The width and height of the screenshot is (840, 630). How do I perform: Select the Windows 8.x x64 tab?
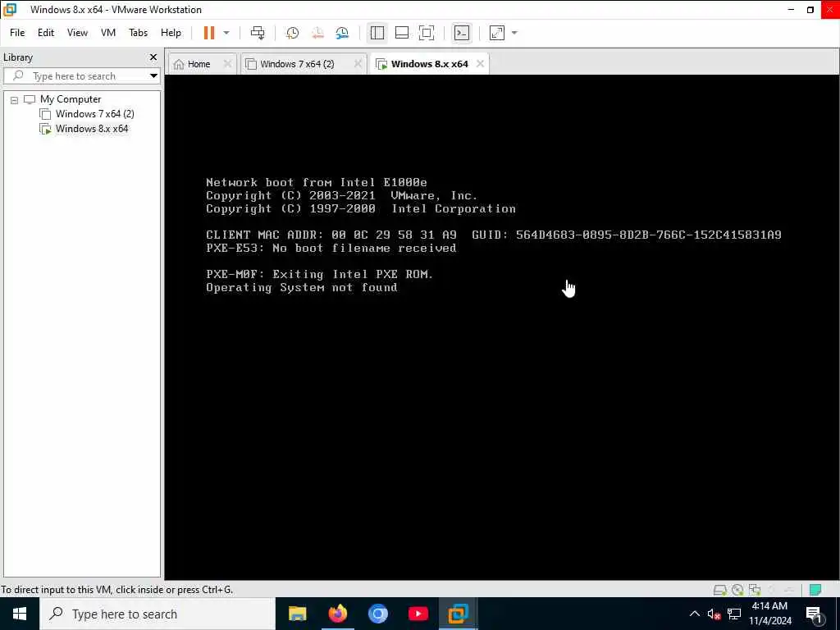click(x=422, y=64)
